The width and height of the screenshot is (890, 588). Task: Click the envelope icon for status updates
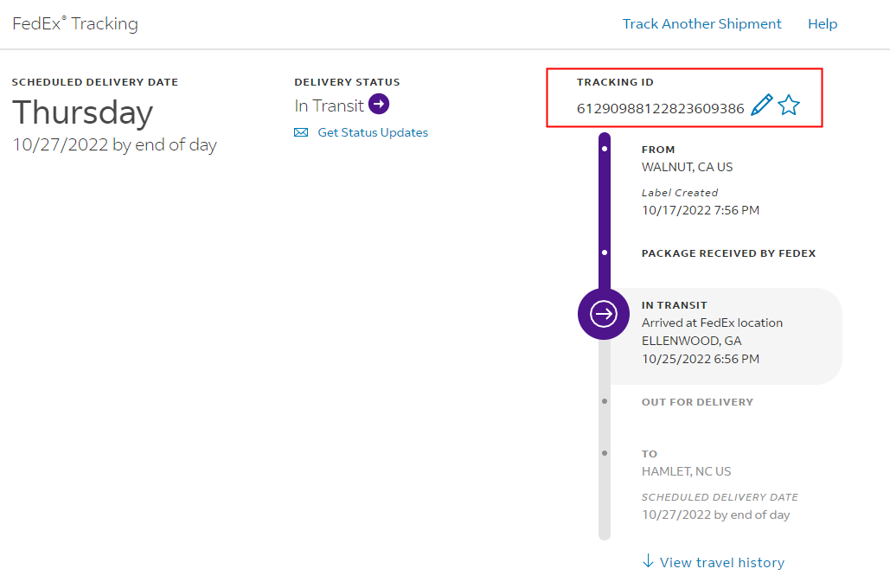pos(301,132)
